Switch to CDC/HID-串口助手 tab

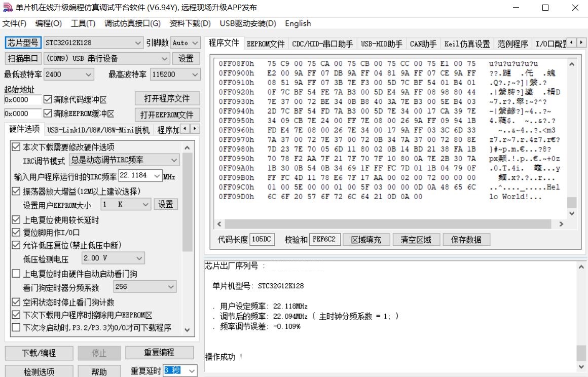pos(322,44)
